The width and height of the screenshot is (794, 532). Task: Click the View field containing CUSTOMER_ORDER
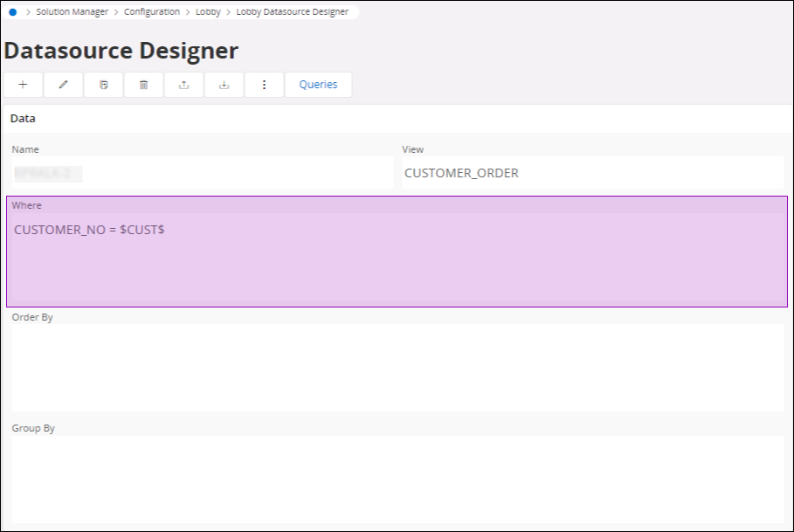point(594,173)
